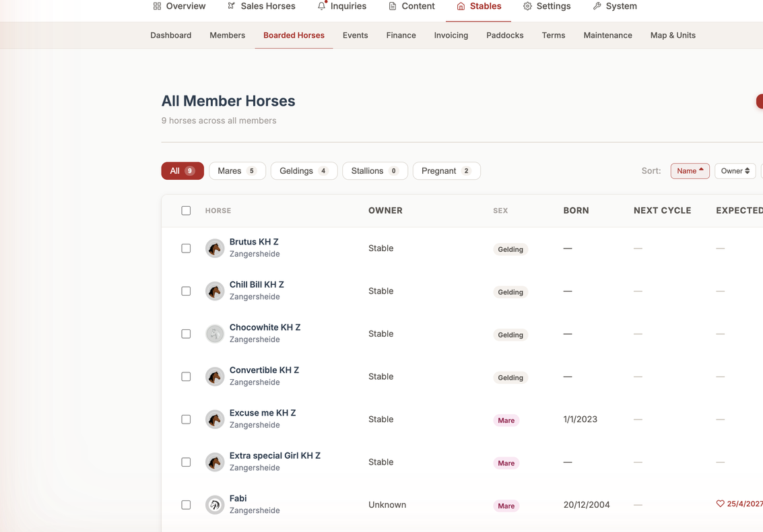The image size is (763, 532).
Task: Click the Overview grid icon
Action: pos(157,6)
